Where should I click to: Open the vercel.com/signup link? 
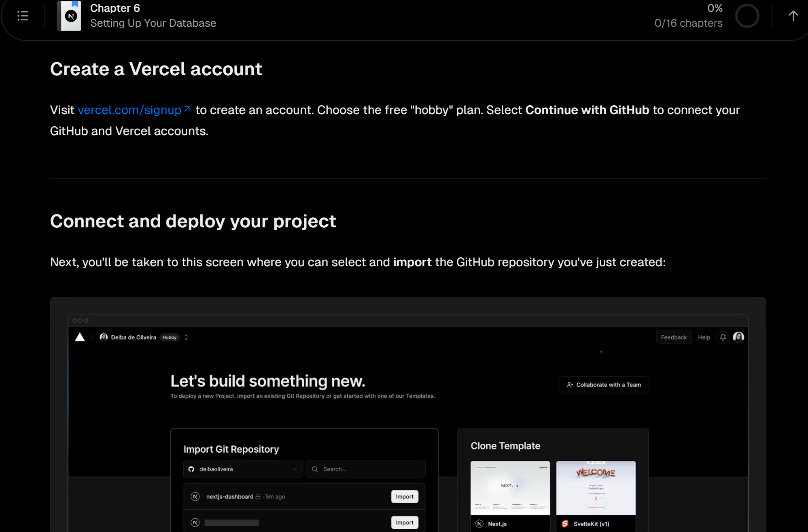click(134, 110)
